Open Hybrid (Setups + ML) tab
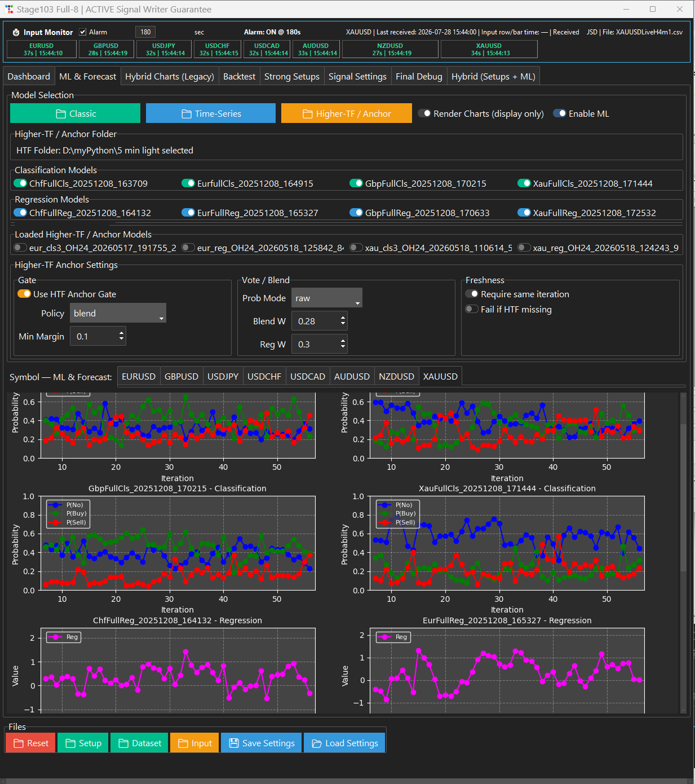This screenshot has height=784, width=695. [494, 76]
